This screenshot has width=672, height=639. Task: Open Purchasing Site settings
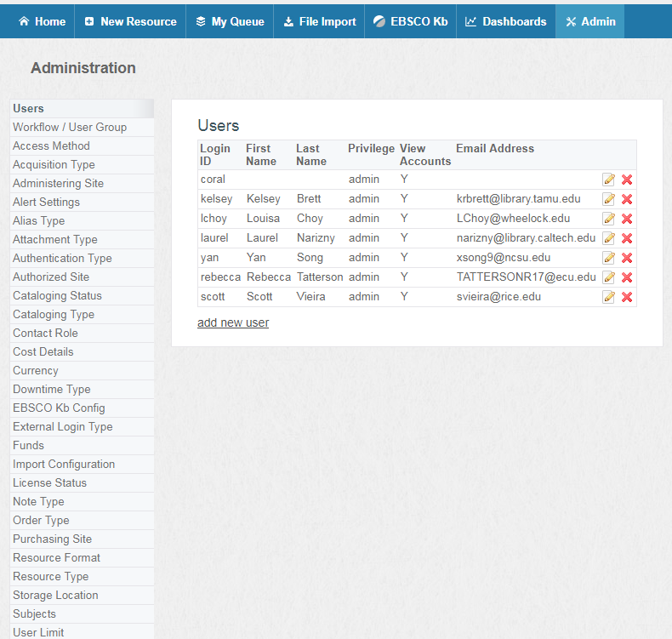(x=82, y=539)
